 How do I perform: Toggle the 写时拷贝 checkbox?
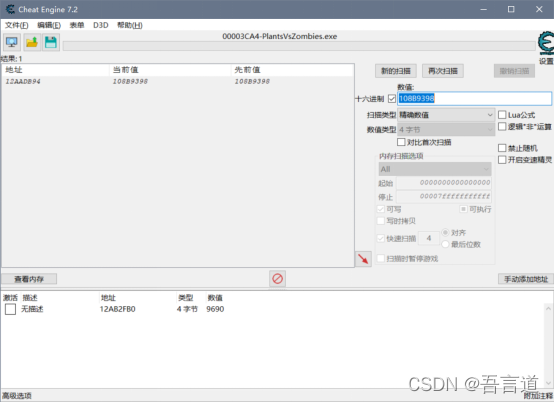pos(381,221)
